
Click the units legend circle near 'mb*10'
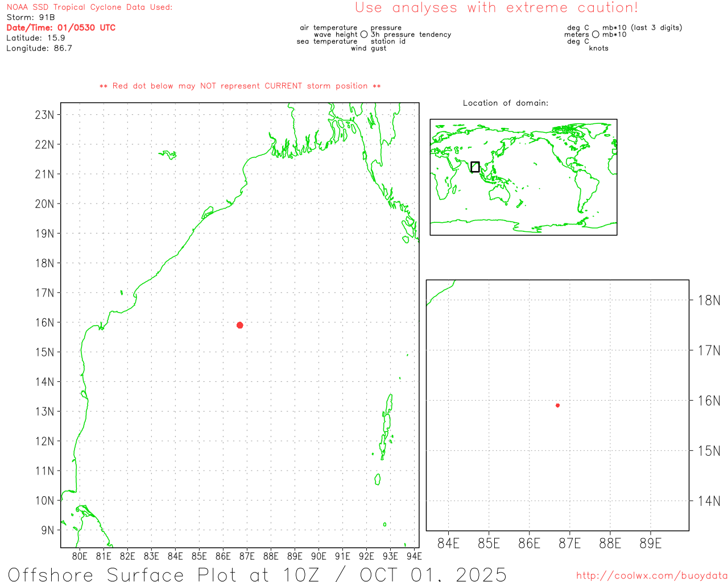[x=595, y=35]
